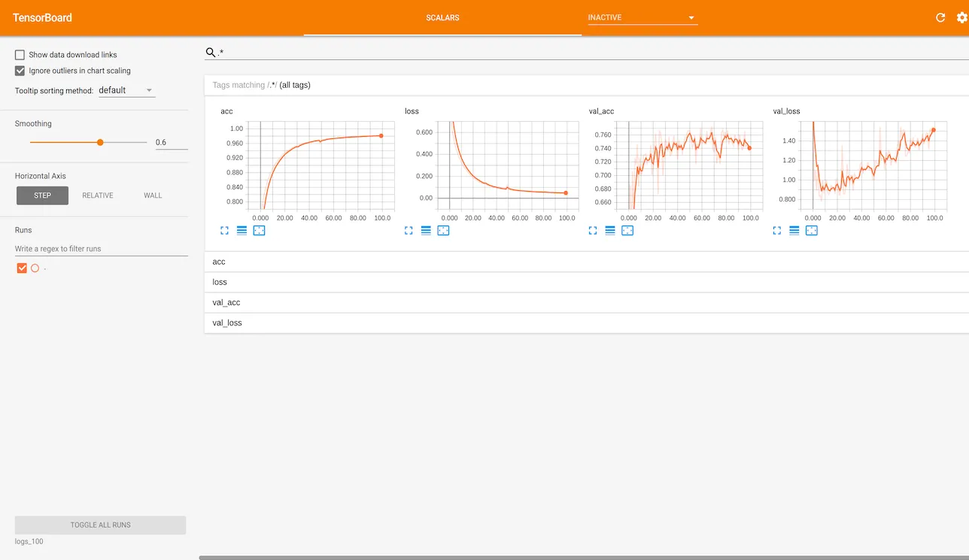The image size is (969, 560).
Task: Click TOGGLE ALL RUNS button
Action: [x=100, y=525]
